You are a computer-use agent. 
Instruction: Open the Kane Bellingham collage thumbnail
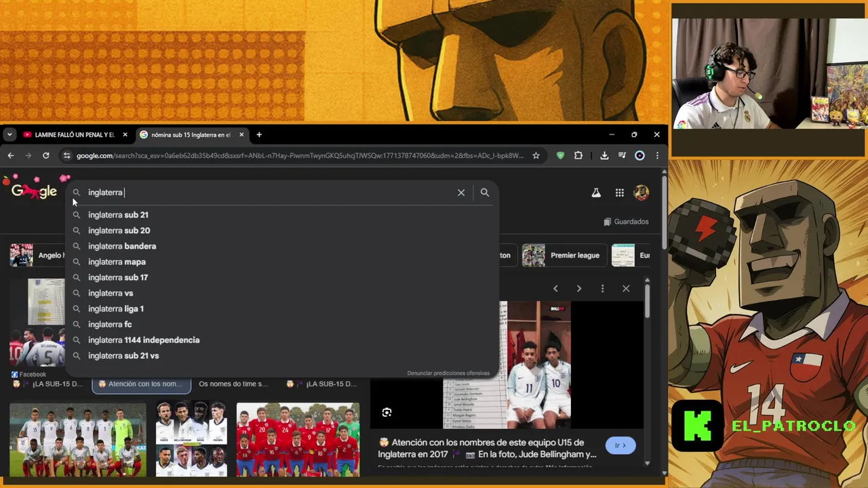point(191,440)
